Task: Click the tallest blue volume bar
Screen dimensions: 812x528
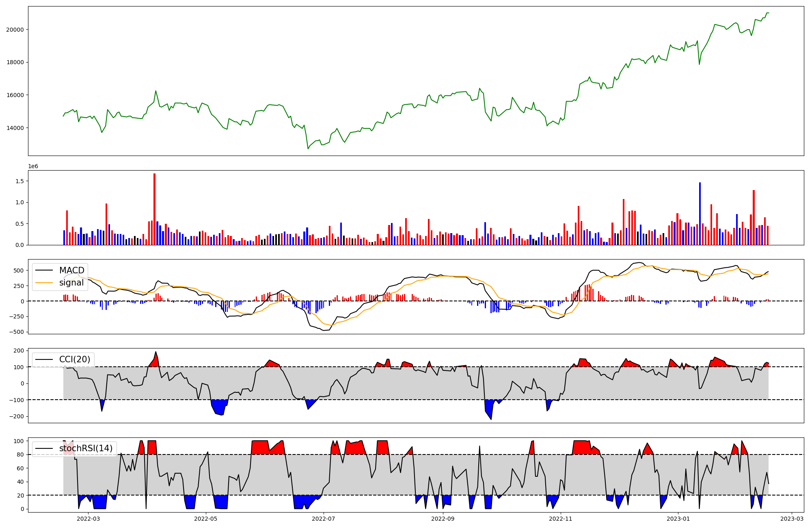Action: coord(700,213)
